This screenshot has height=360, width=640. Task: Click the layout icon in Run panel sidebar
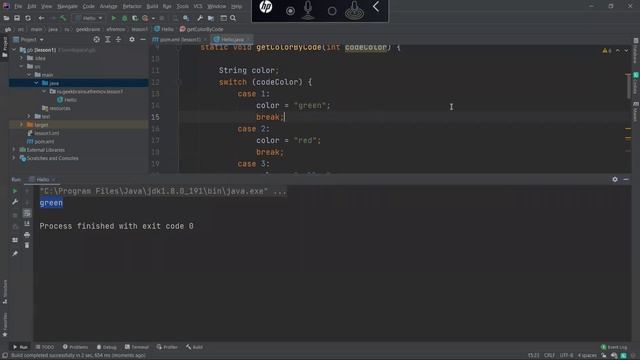[15, 240]
